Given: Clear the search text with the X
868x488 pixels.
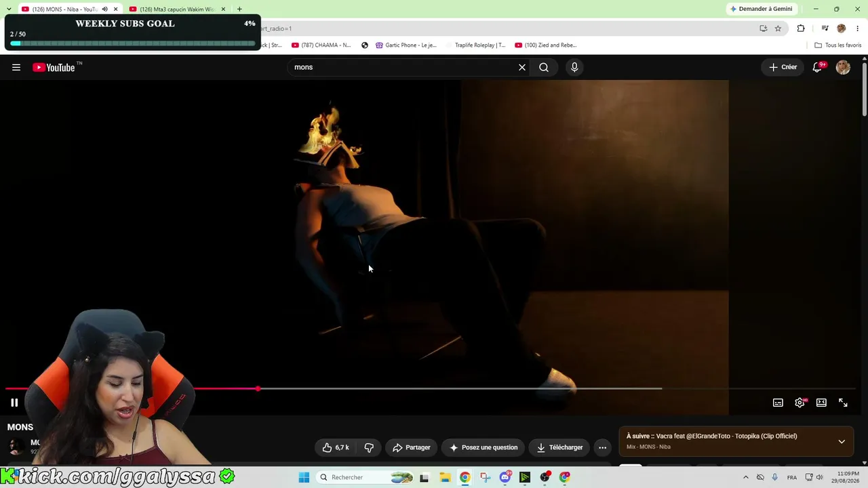Looking at the screenshot, I should 522,67.
